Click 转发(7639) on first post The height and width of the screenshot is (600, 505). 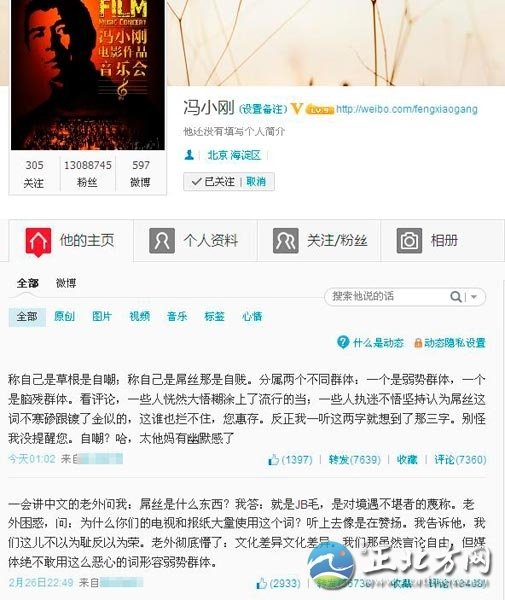point(355,460)
